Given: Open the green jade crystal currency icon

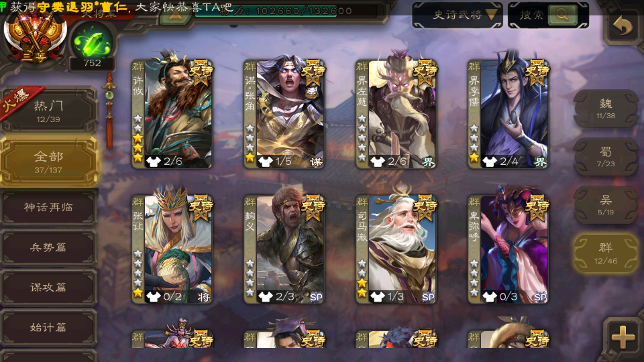Looking at the screenshot, I should 92,42.
